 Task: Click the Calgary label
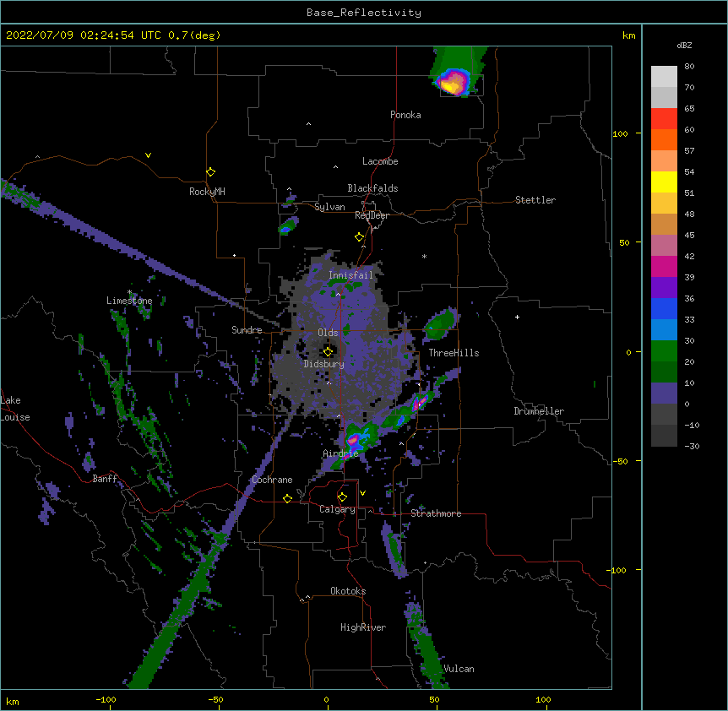point(337,509)
